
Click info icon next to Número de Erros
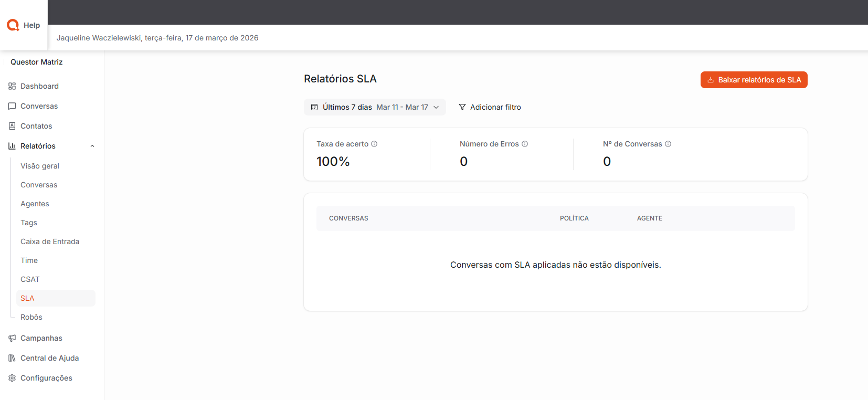coord(525,144)
